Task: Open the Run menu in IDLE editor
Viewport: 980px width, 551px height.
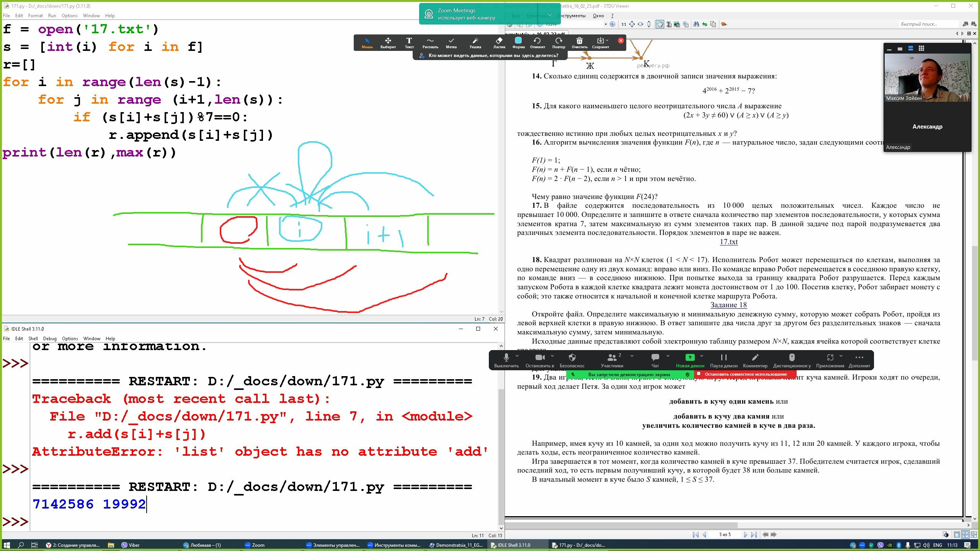Action: 52,16
